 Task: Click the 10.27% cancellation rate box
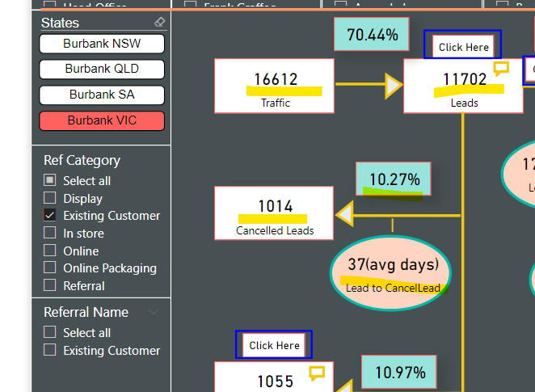click(x=394, y=179)
